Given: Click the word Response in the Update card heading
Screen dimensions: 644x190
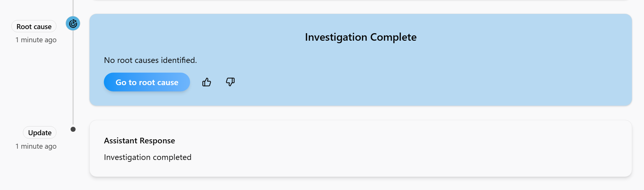Looking at the screenshot, I should pyautogui.click(x=157, y=141).
